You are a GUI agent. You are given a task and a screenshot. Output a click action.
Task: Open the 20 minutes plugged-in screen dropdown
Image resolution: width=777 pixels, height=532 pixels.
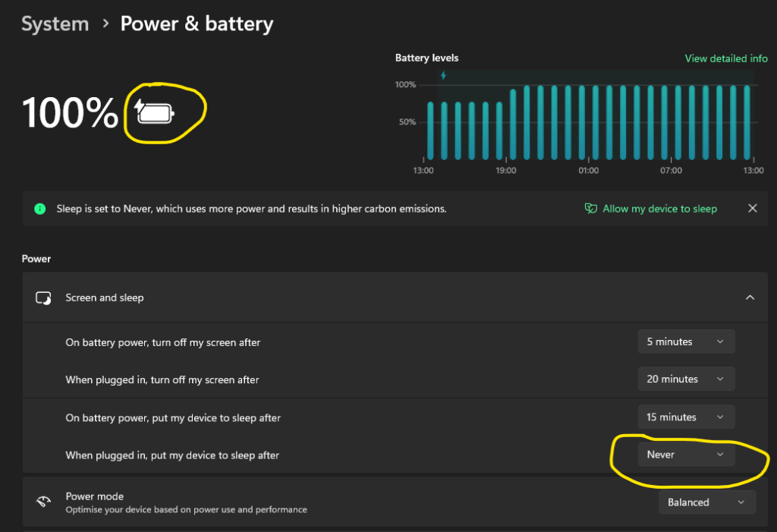pyautogui.click(x=686, y=379)
